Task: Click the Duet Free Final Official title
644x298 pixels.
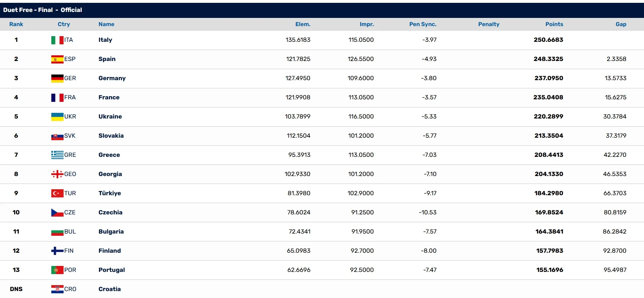Action: pyautogui.click(x=42, y=10)
